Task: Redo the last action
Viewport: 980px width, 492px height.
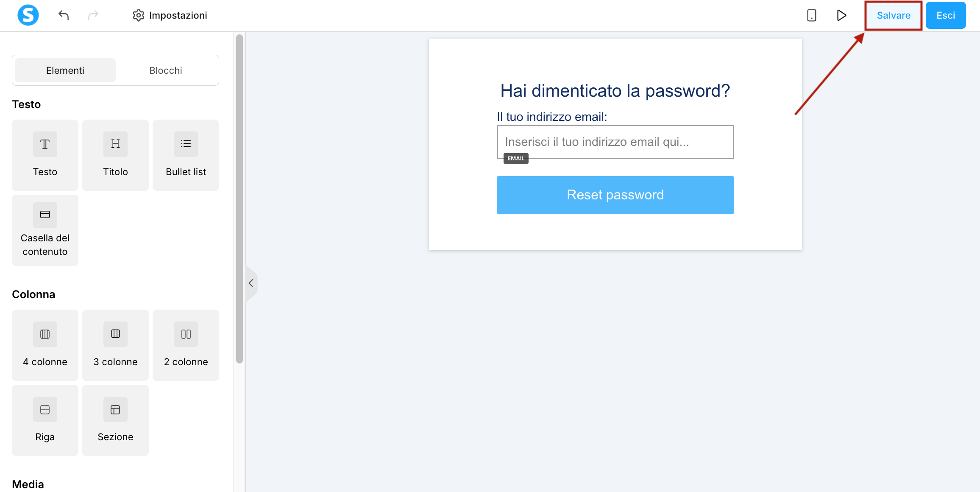Action: tap(93, 15)
